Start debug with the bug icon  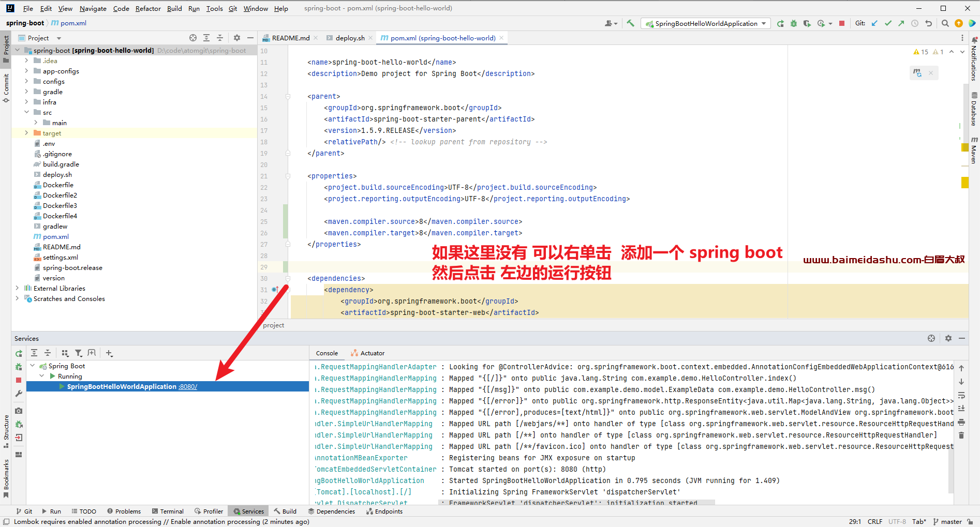click(x=794, y=23)
